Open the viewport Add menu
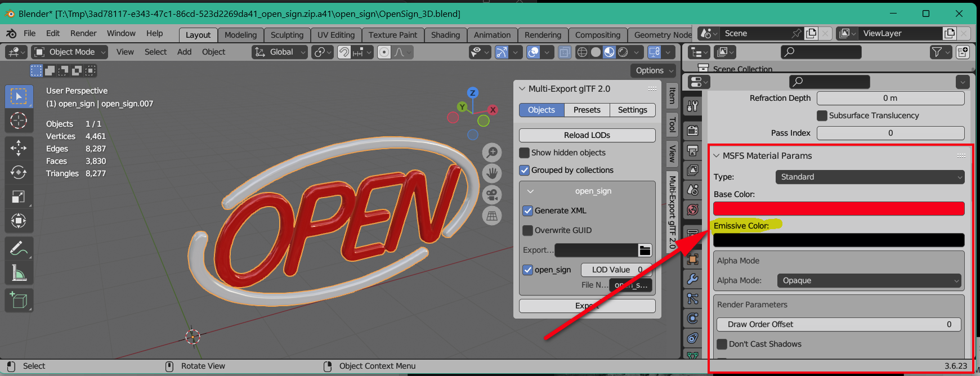Screen dimensions: 980x376 tap(184, 52)
